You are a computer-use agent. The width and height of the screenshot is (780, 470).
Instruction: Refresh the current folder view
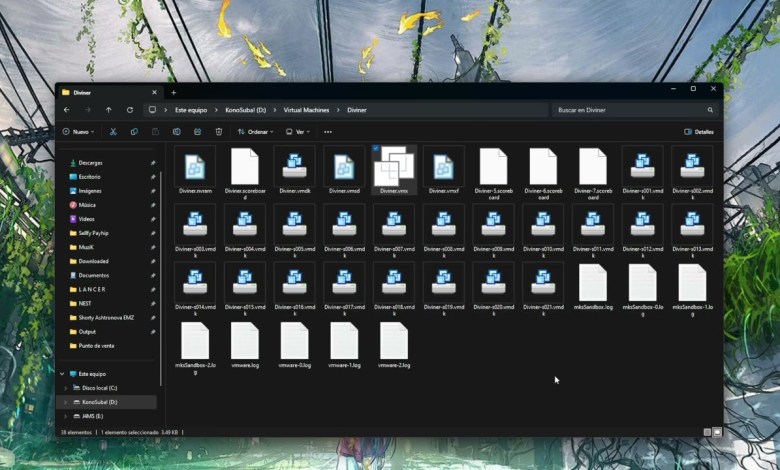[130, 110]
